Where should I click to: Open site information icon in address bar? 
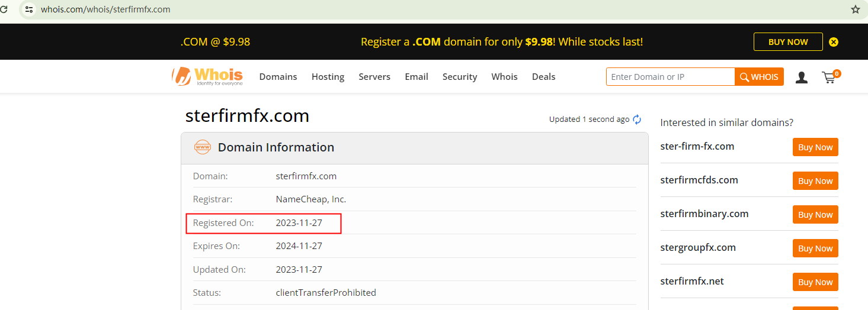[29, 9]
